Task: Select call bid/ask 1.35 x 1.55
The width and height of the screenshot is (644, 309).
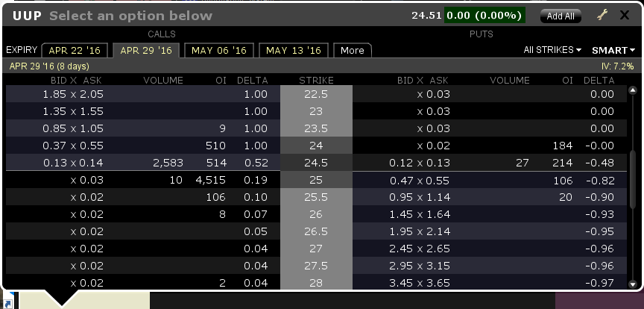Action: point(73,111)
